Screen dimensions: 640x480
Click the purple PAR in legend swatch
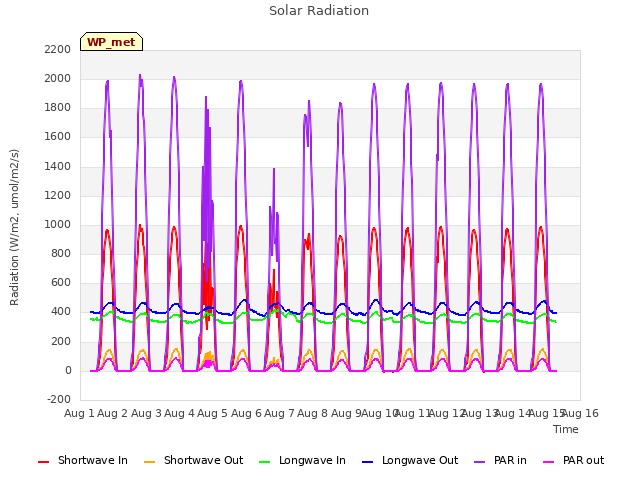480,462
